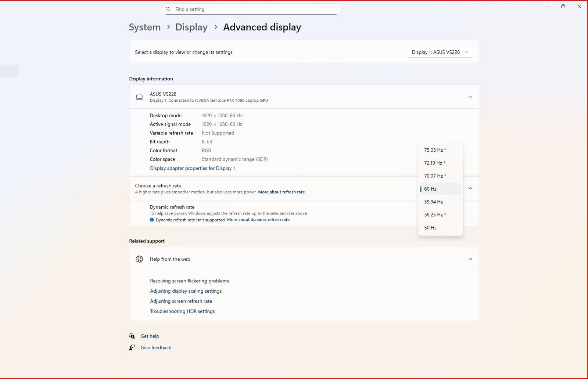Collapse the ASUS VS228 display information section
The image size is (588, 379).
(470, 97)
